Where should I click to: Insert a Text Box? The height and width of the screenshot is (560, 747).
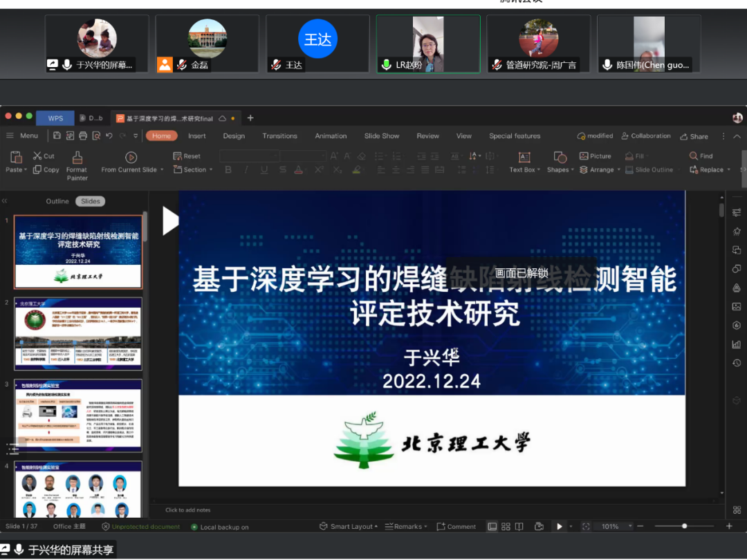(524, 162)
